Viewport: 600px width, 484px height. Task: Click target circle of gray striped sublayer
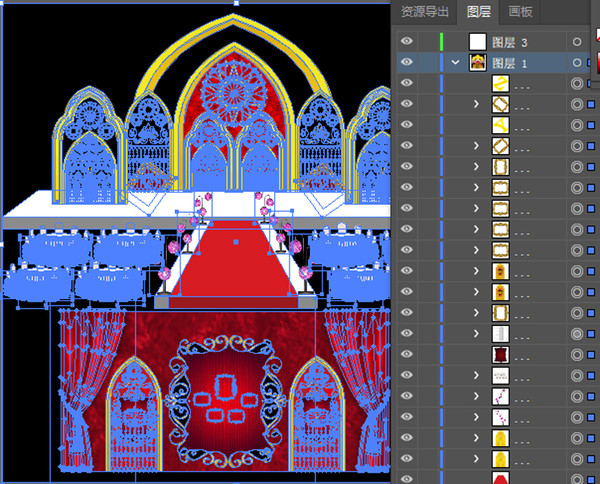click(x=577, y=334)
